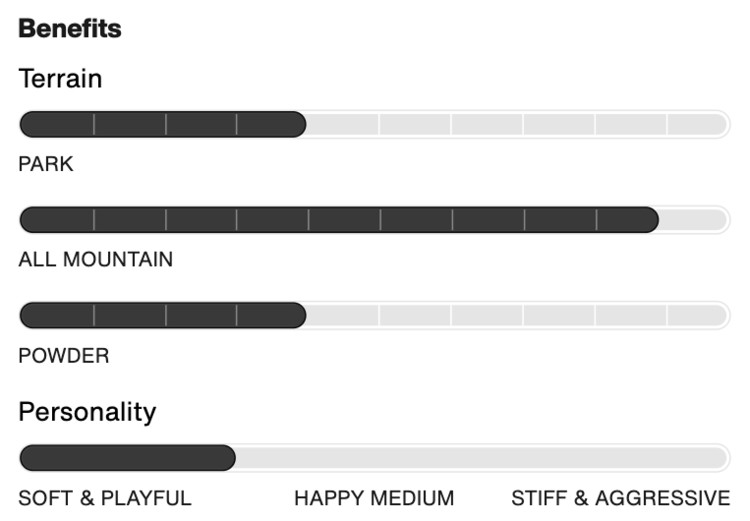
Task: Click the last segment of the Park bar
Action: coord(698,124)
